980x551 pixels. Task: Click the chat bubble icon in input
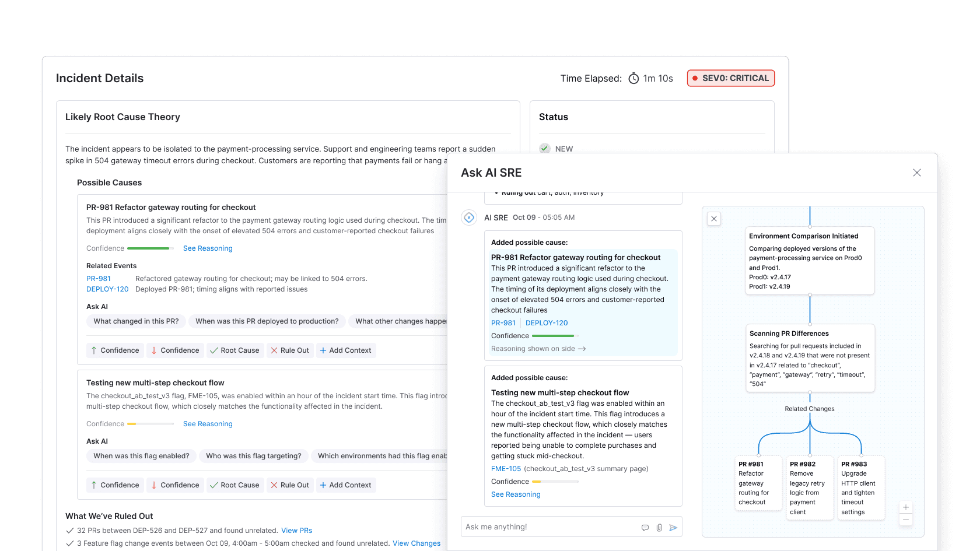pyautogui.click(x=645, y=527)
